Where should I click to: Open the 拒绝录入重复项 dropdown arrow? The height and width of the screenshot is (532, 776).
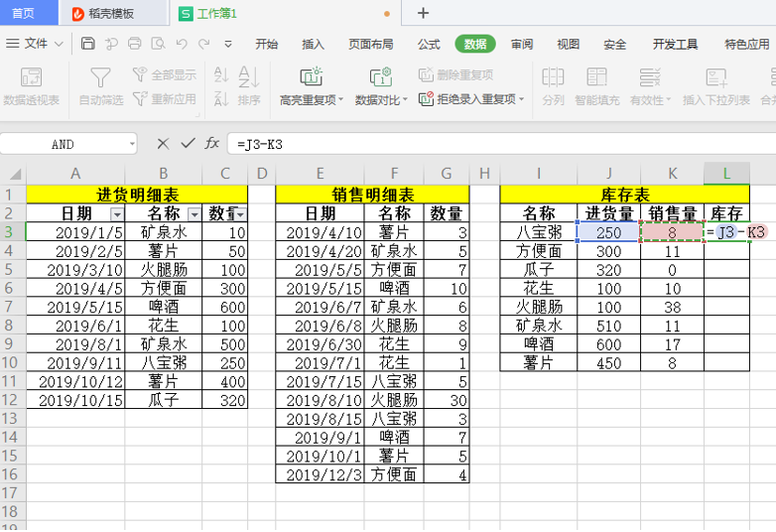521,99
